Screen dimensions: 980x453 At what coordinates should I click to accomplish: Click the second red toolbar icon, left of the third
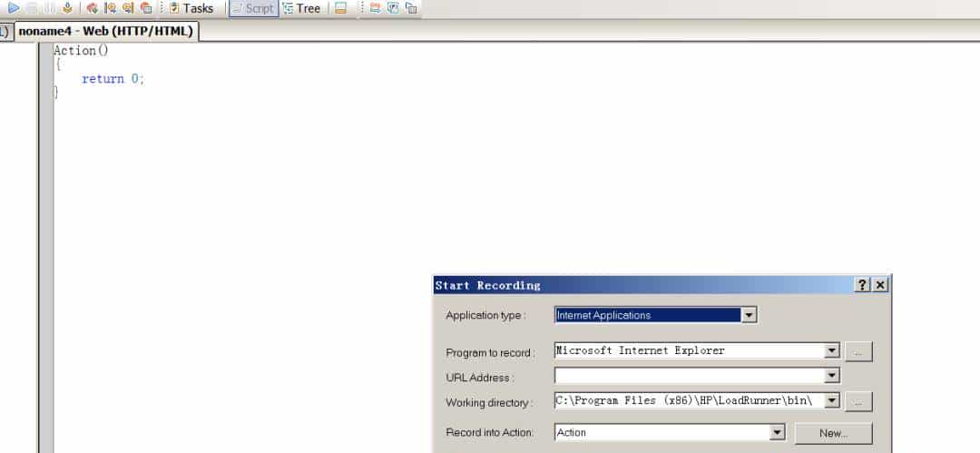pos(110,8)
